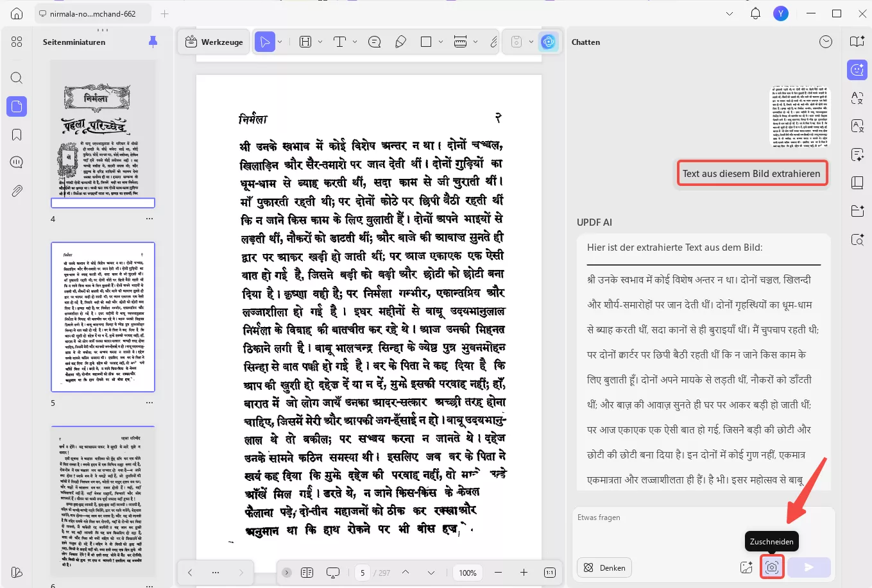This screenshot has width=872, height=588.
Task: Open the summarize notes icon in the right sidebar
Action: point(857,155)
